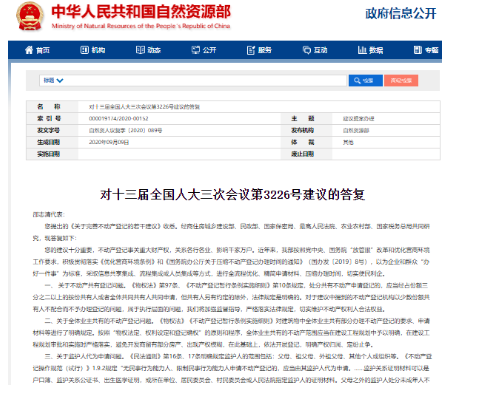Select the generated date 2020年09月09日
The height and width of the screenshot is (395, 491).
pos(109,142)
